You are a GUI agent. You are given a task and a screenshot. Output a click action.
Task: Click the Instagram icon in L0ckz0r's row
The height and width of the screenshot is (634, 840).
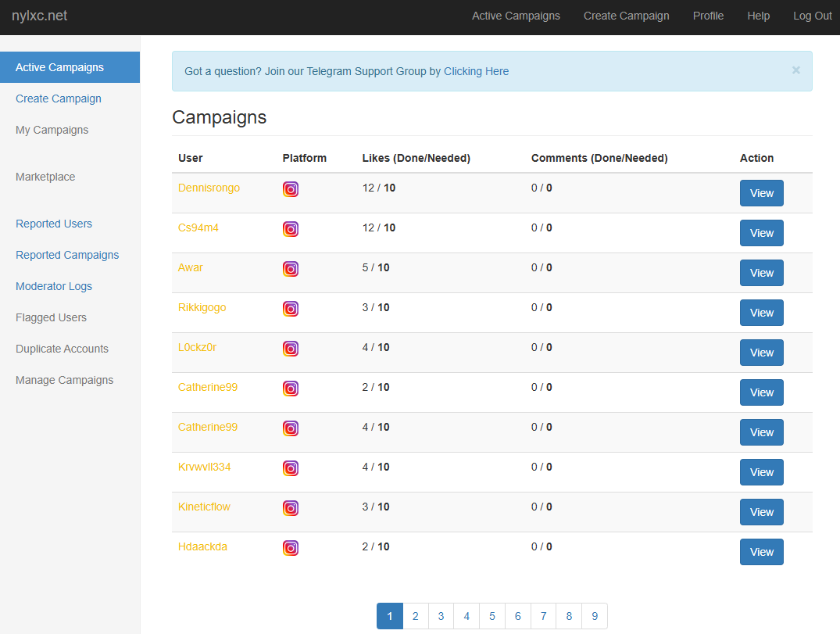tap(291, 349)
